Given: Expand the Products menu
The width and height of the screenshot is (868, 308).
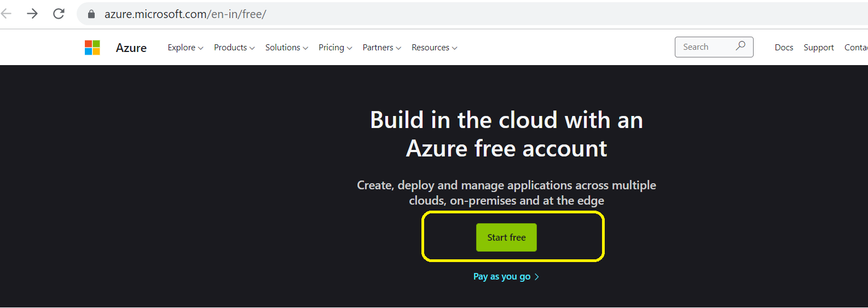Looking at the screenshot, I should pyautogui.click(x=234, y=48).
